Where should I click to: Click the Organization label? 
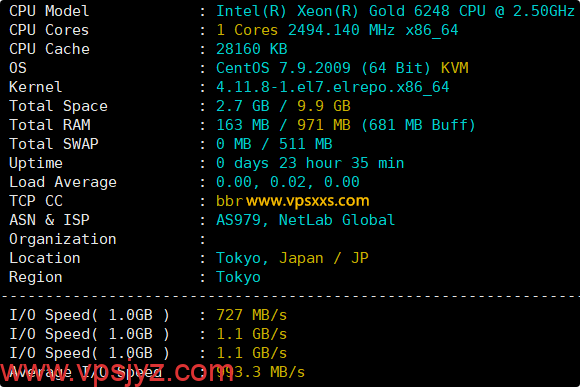click(63, 239)
